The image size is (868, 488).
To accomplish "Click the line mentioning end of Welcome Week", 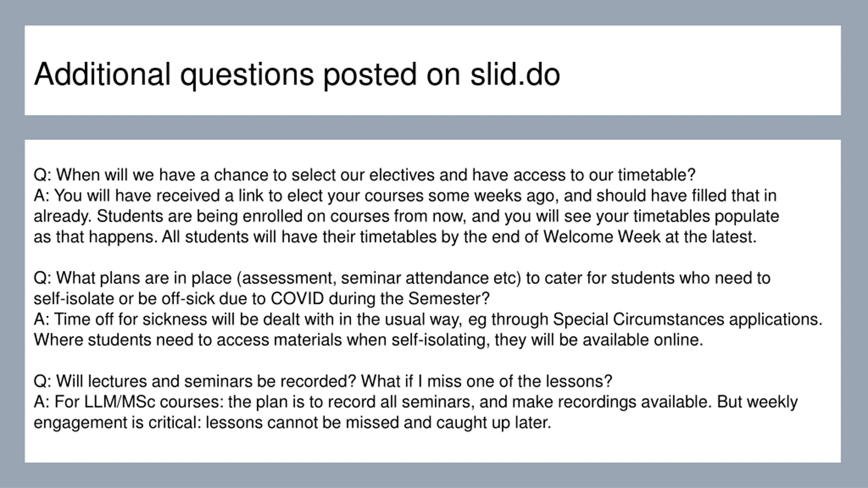I will click(x=395, y=237).
